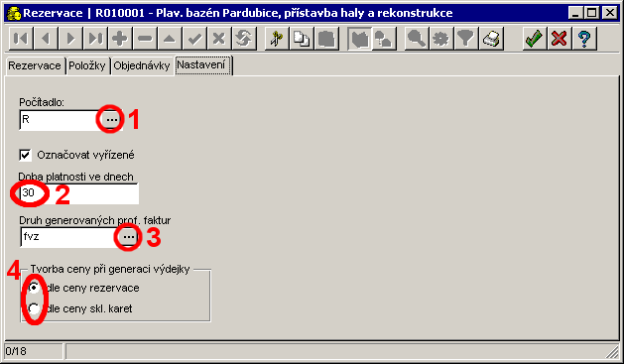This screenshot has width=624, height=364.
Task: Open search with magnifier icon
Action: pyautogui.click(x=417, y=39)
